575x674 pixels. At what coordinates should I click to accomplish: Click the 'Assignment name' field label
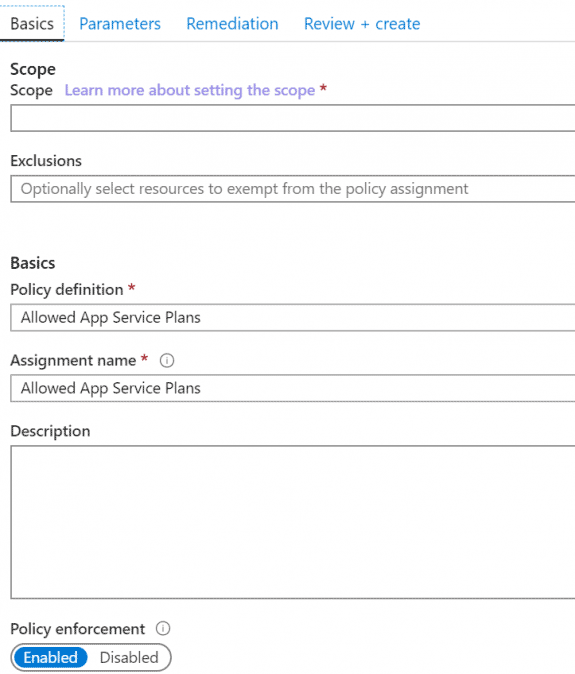pyautogui.click(x=73, y=360)
